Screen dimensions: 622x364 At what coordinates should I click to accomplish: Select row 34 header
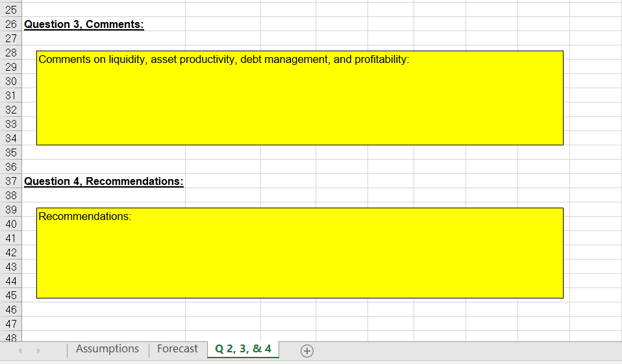(x=10, y=138)
